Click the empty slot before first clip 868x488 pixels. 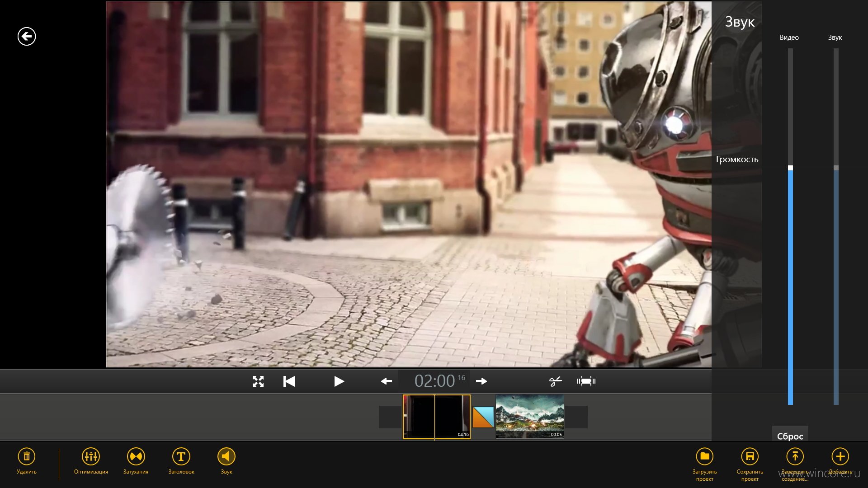(390, 417)
